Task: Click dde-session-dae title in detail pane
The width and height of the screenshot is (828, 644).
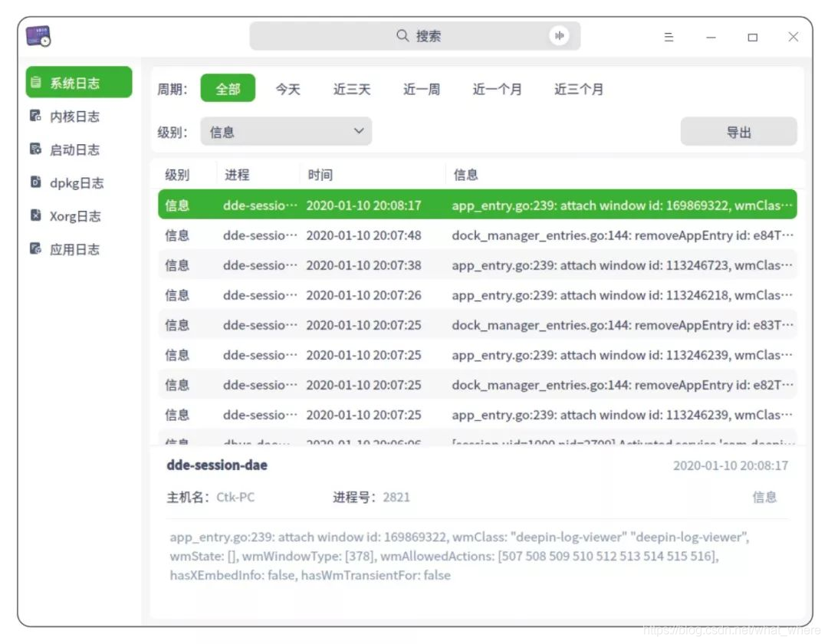Action: [x=217, y=465]
